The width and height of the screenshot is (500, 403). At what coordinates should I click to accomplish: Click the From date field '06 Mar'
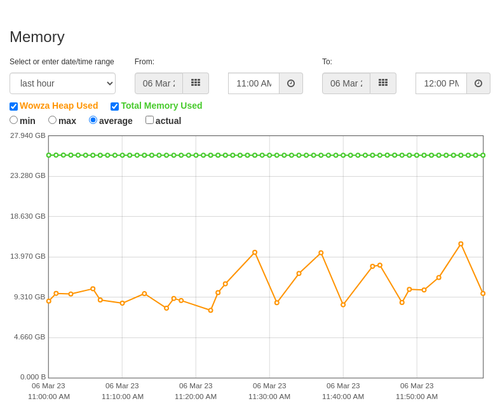tap(159, 83)
